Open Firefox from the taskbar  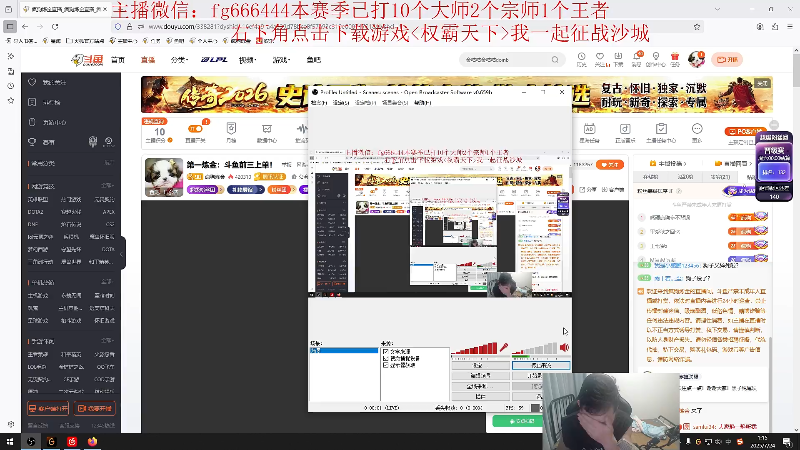click(x=92, y=441)
